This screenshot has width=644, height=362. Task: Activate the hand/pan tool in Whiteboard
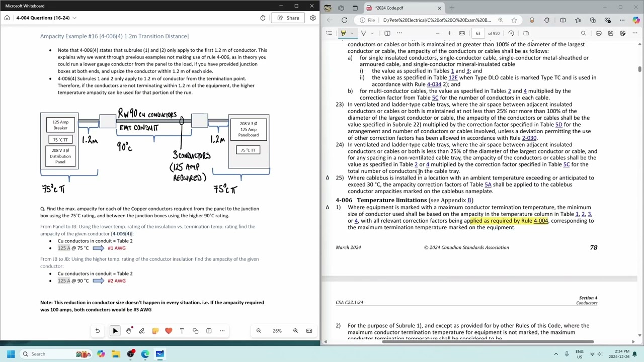(128, 331)
